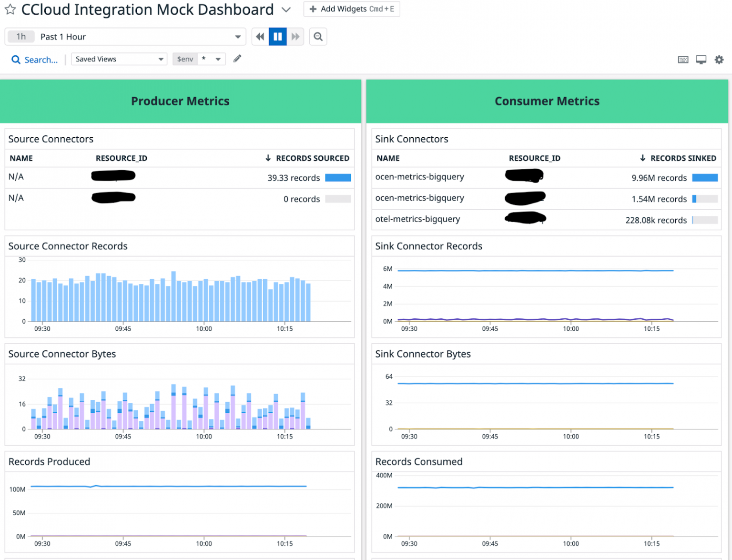The image size is (732, 560).
Task: Open the dashboard keyboard shortcuts icon
Action: tap(683, 59)
